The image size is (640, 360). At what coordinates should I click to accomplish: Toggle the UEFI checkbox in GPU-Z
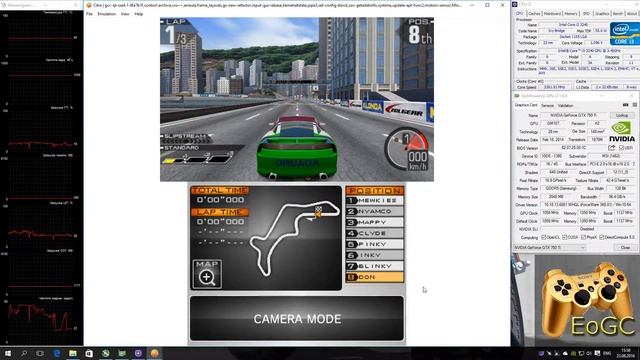pos(621,148)
